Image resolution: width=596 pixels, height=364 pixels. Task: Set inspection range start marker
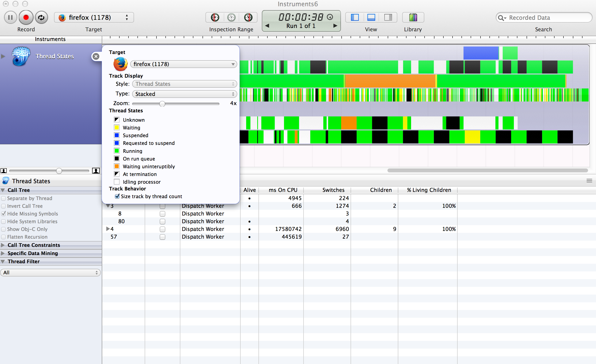(x=215, y=17)
